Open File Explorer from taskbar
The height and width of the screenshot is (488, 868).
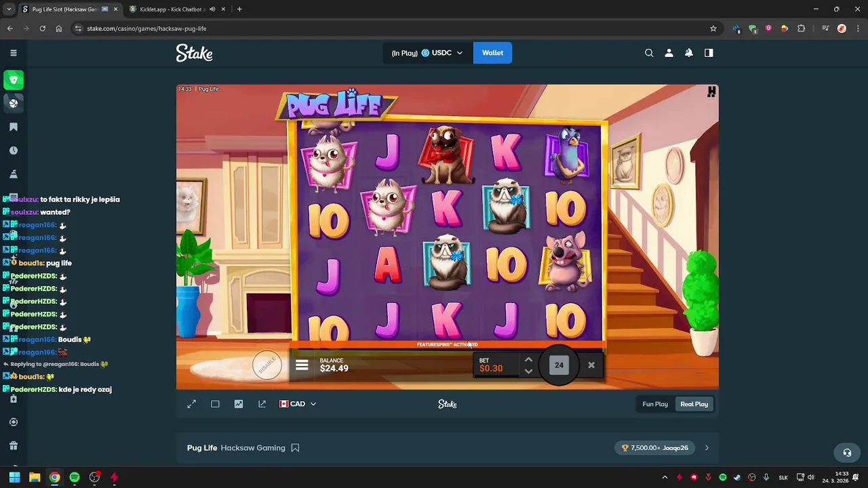(35, 477)
